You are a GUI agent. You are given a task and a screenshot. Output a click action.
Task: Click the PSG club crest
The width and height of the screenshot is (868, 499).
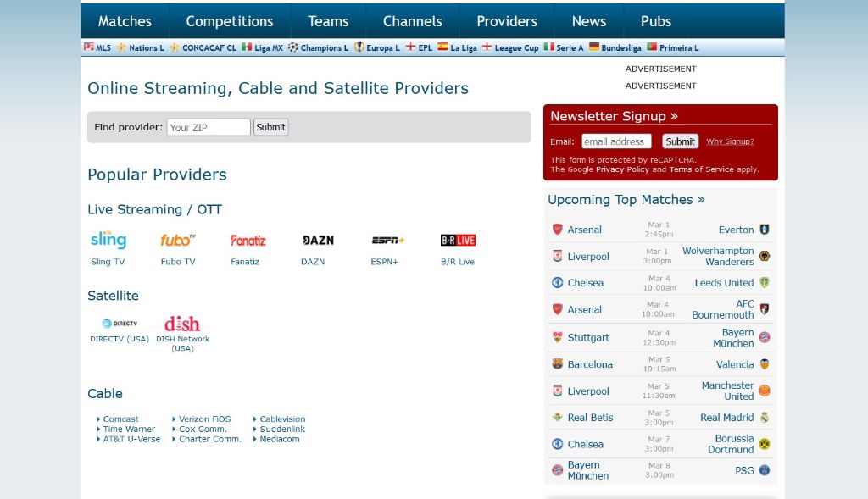pos(765,470)
